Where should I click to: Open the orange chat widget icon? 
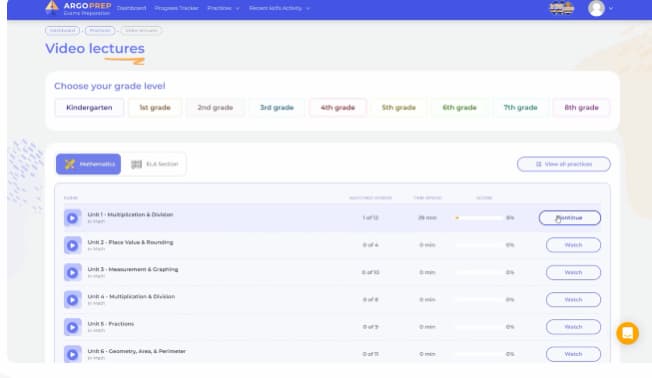(627, 333)
